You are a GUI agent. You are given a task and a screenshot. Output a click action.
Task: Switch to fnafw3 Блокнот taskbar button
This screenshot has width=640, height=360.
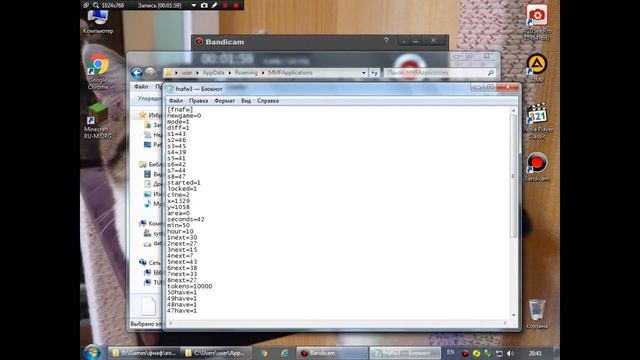pos(405,353)
